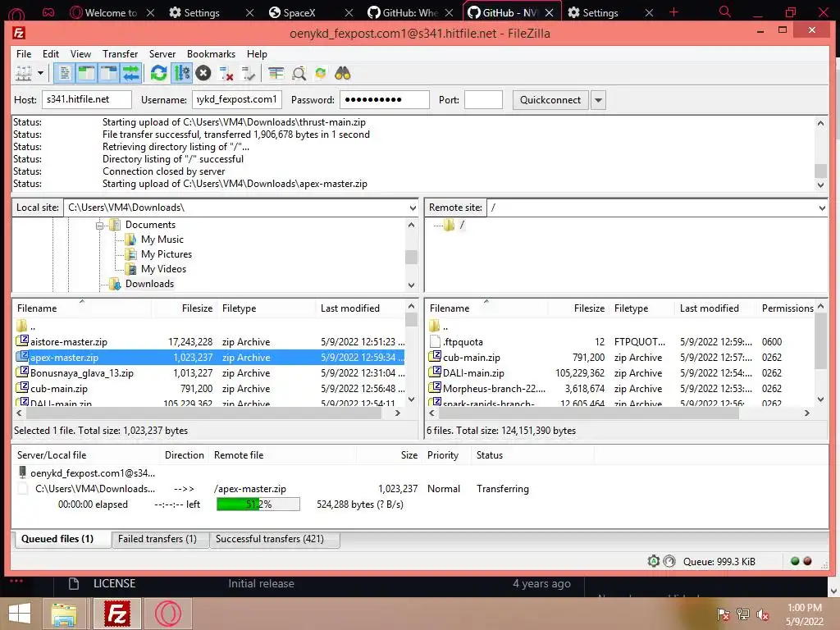Toggle directory comparison

299,73
